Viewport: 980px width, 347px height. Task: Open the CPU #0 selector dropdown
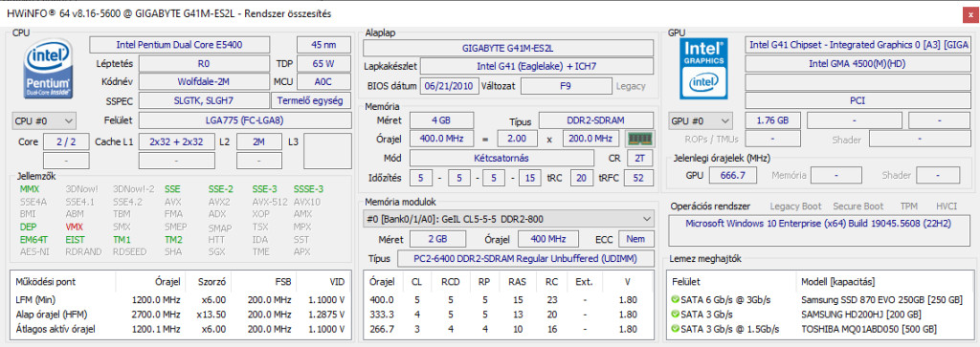[44, 120]
